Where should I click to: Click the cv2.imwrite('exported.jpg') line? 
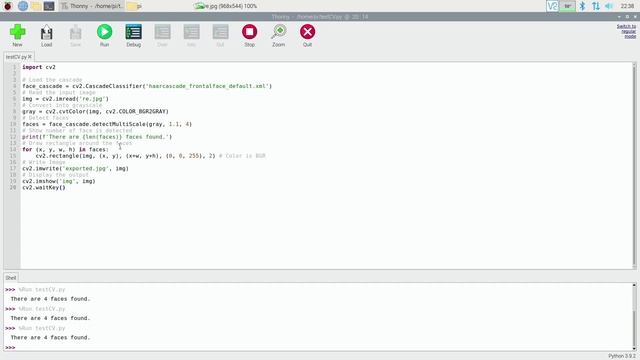pos(75,169)
